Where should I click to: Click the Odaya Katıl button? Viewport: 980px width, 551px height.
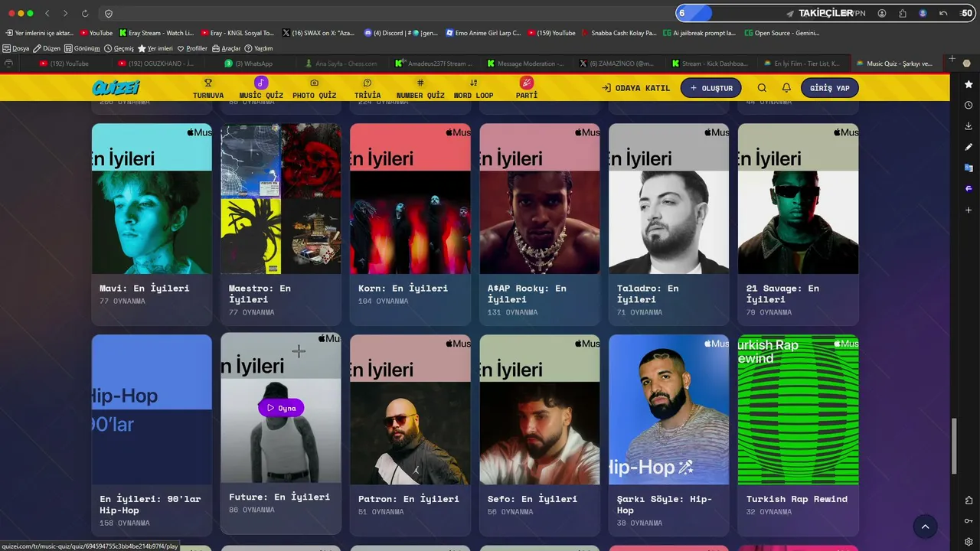click(x=636, y=88)
